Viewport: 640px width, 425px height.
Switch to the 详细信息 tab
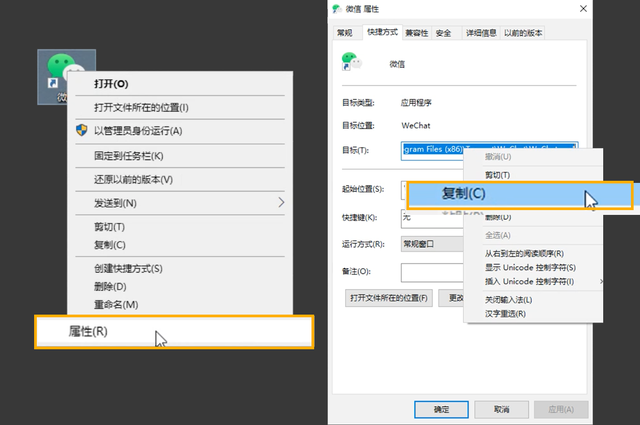pos(482,33)
